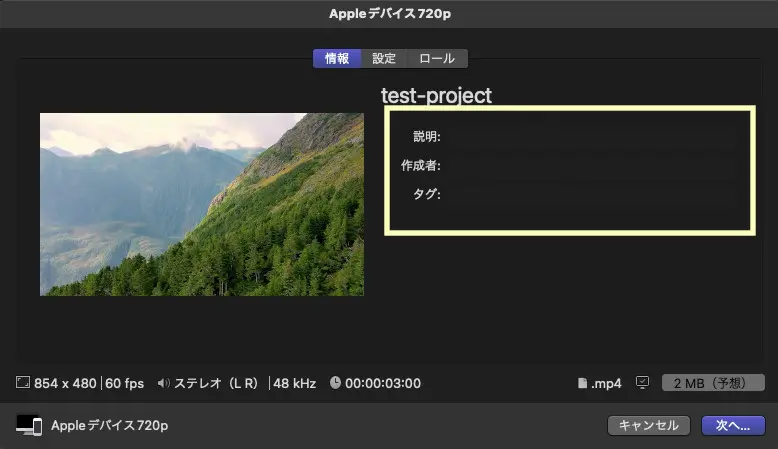Click the 2 MB（予想）size indicator

pyautogui.click(x=713, y=383)
